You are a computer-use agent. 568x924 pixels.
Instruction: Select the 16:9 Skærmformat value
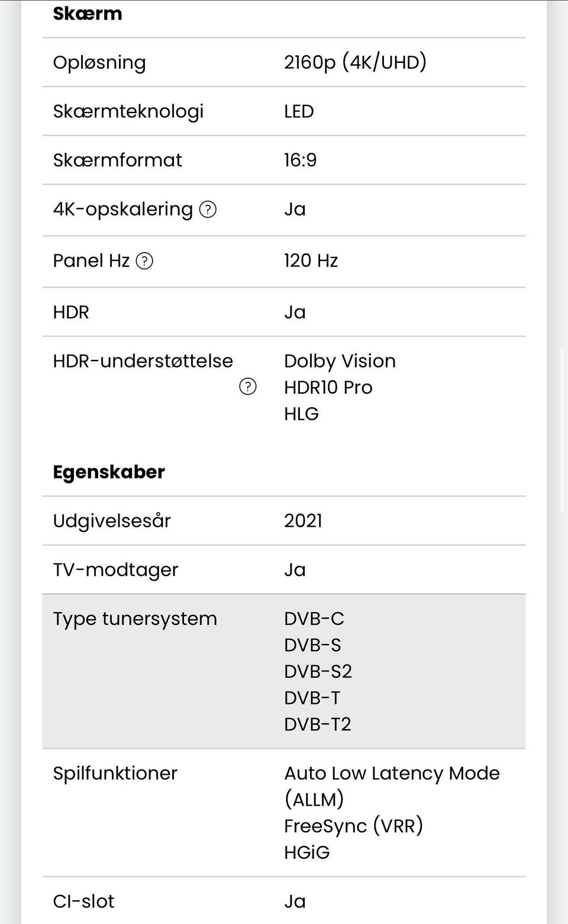300,160
